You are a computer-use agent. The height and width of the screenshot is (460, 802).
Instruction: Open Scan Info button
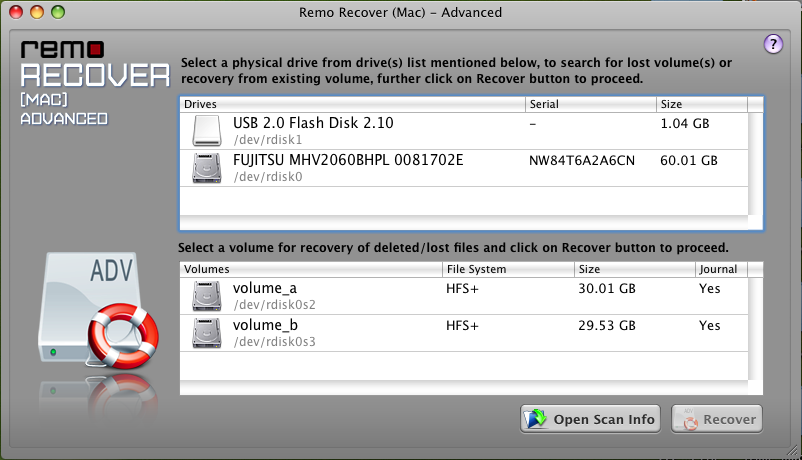coord(590,419)
